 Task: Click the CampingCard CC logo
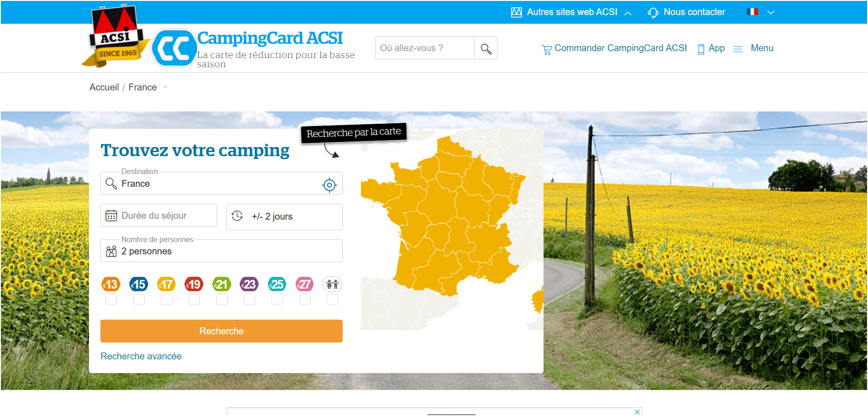(x=174, y=48)
